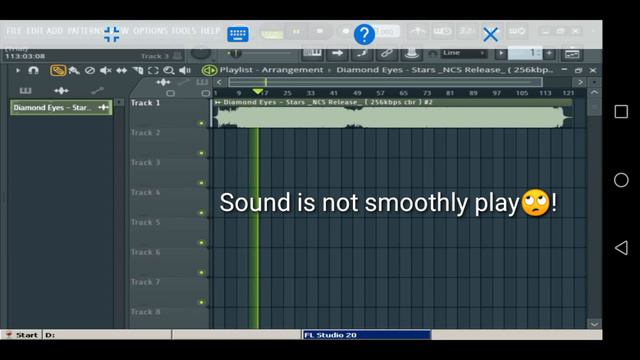Stop playback in the transport bar

click(320, 31)
